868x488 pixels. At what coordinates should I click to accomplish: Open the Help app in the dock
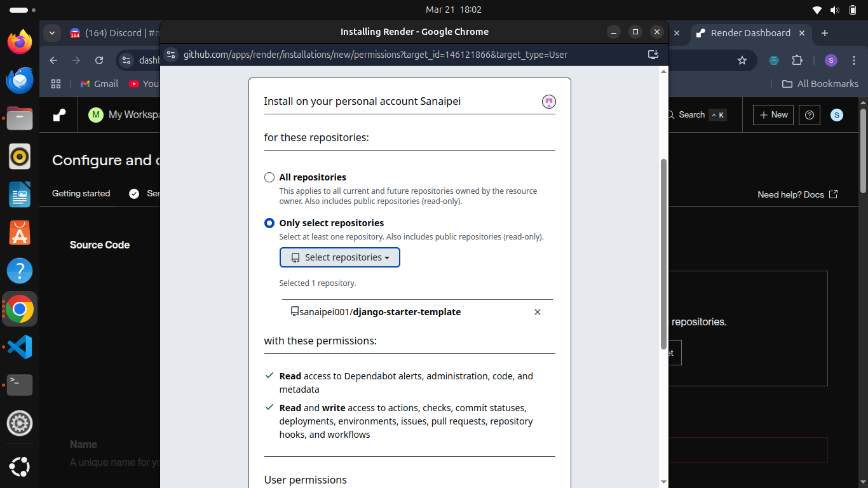20,271
